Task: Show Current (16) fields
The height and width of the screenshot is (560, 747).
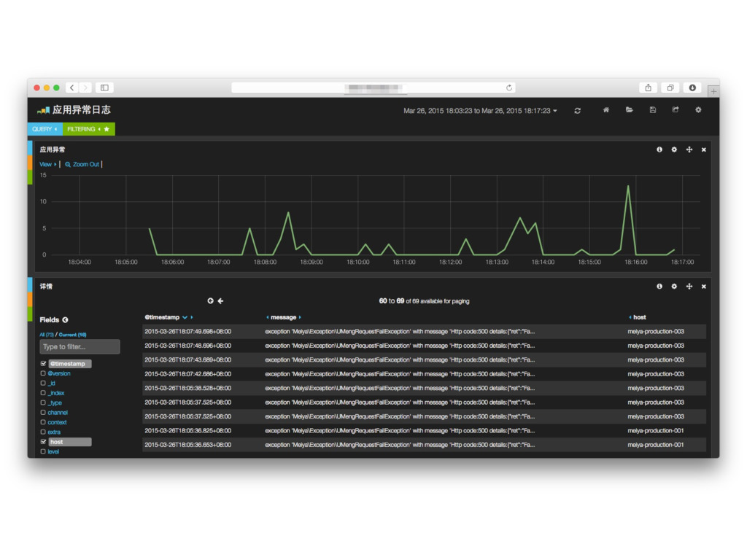Action: [72, 335]
